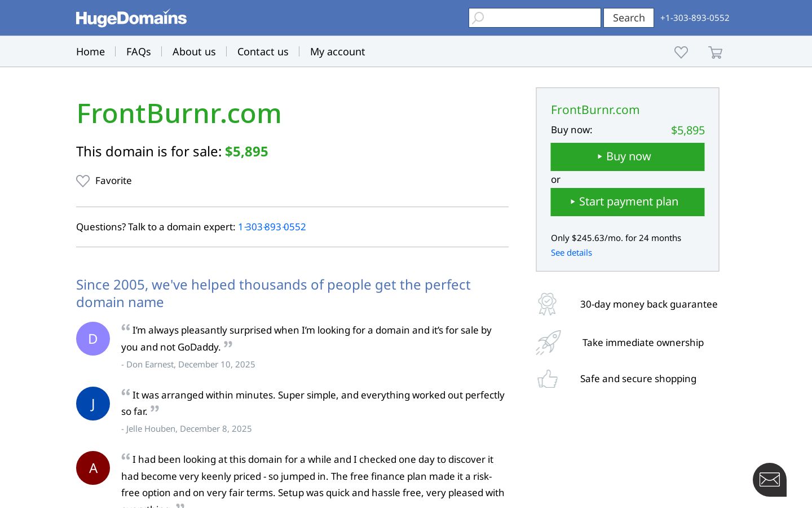This screenshot has width=812, height=508.
Task: Open favorites heart icon in navigation bar
Action: pos(681,52)
